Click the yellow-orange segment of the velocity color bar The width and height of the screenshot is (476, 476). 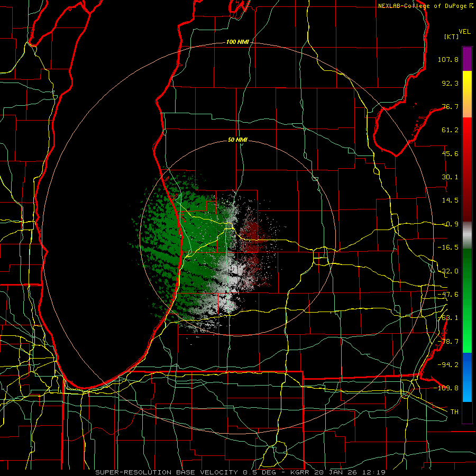pyautogui.click(x=467, y=95)
